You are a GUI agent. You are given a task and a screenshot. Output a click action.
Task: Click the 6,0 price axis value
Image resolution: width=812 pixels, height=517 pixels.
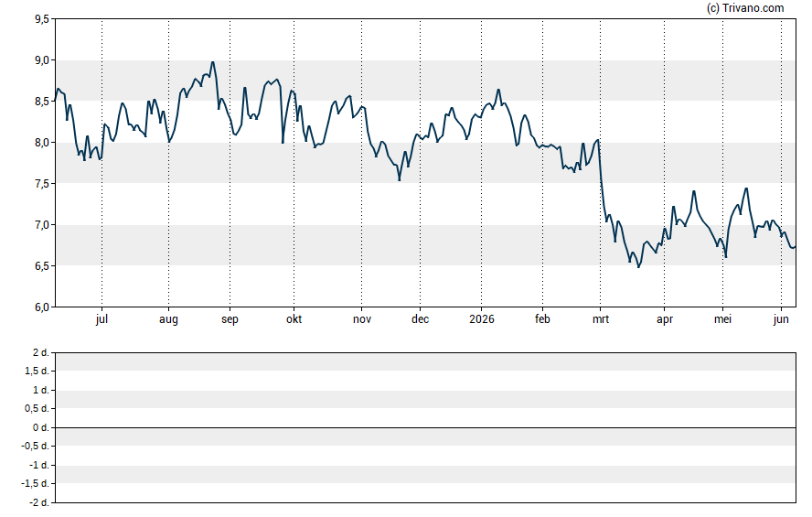coord(42,307)
